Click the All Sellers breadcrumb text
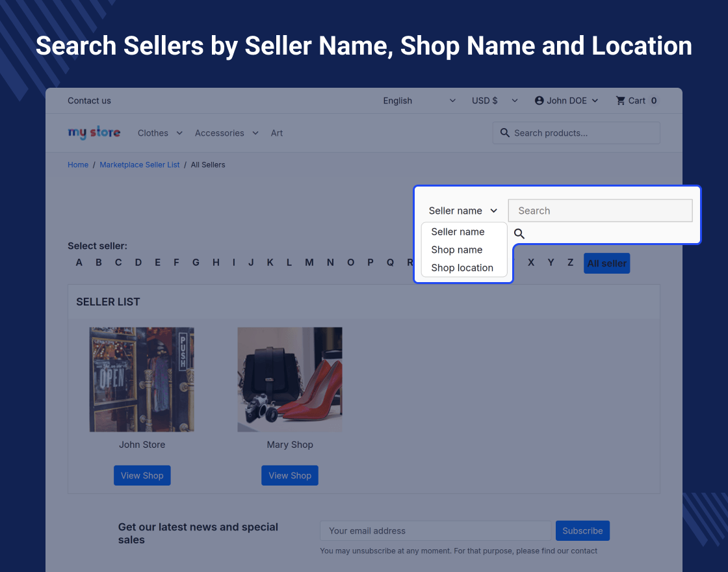728x572 pixels. (x=208, y=165)
